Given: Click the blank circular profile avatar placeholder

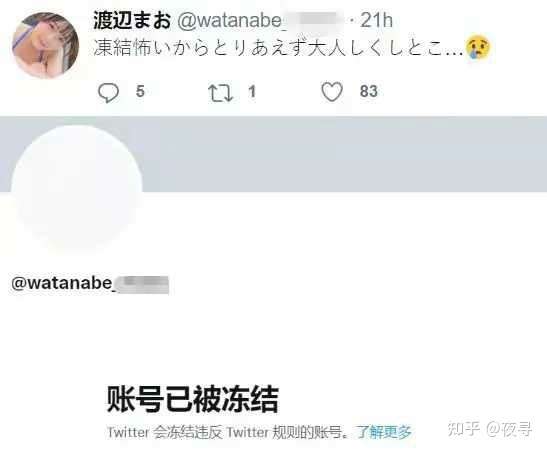Looking at the screenshot, I should [x=77, y=189].
